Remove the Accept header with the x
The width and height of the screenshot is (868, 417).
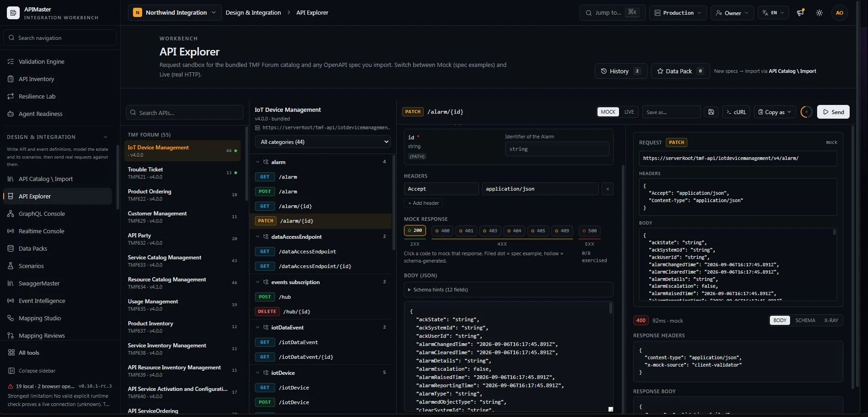click(x=608, y=189)
